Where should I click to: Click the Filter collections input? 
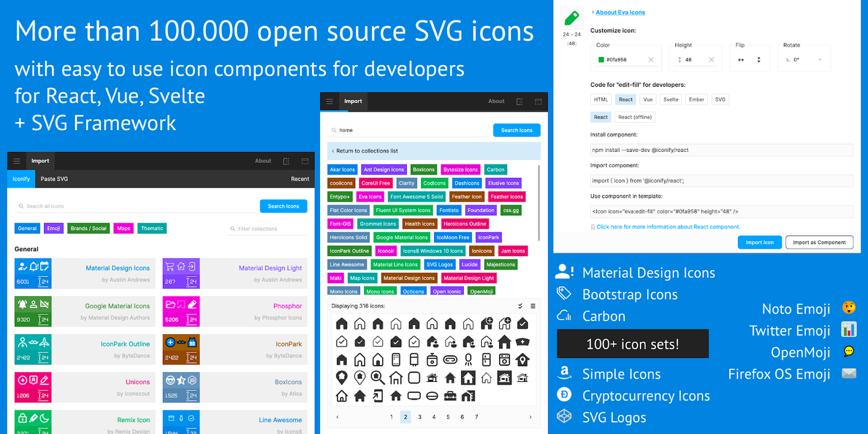point(267,229)
